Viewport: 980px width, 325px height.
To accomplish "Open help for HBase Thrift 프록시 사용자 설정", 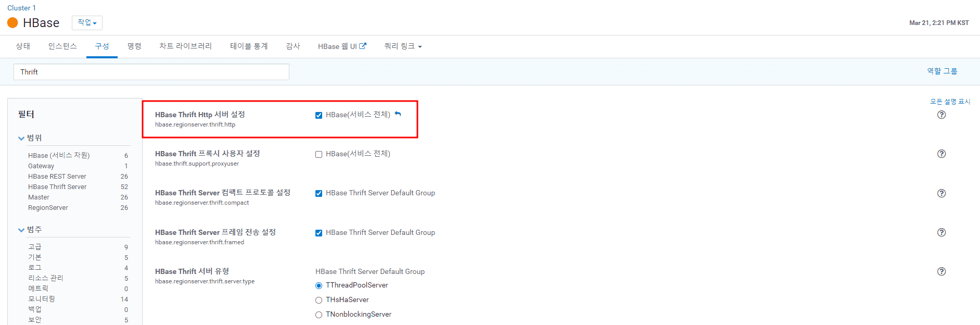I will pos(941,154).
